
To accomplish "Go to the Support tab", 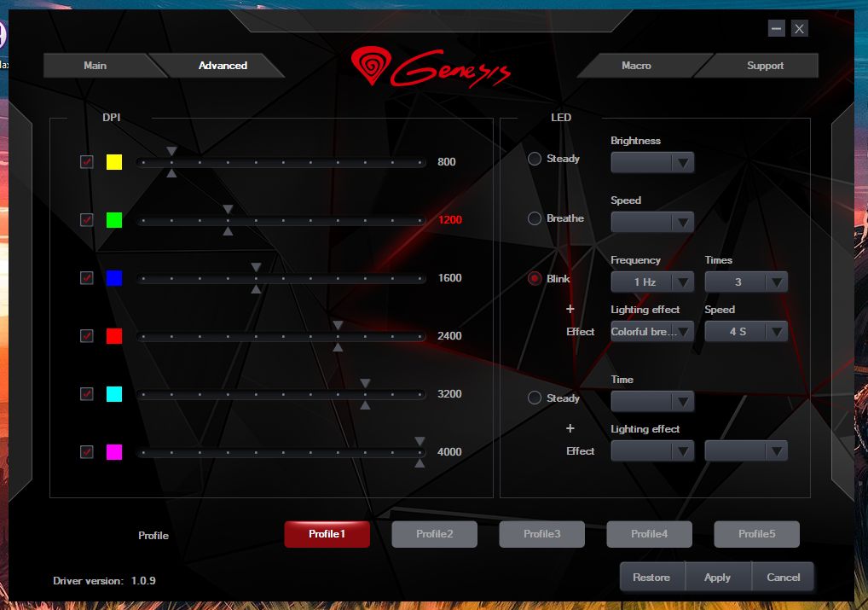I will tap(765, 66).
